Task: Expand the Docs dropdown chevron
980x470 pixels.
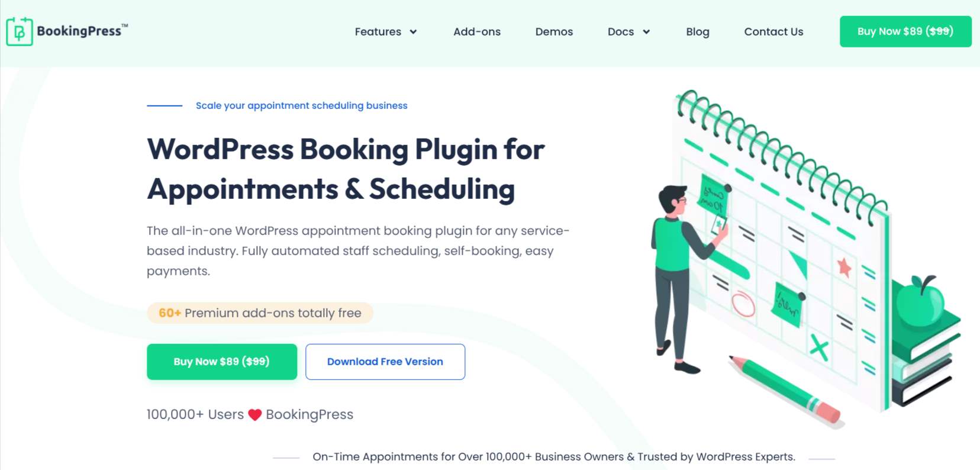Action: (646, 32)
